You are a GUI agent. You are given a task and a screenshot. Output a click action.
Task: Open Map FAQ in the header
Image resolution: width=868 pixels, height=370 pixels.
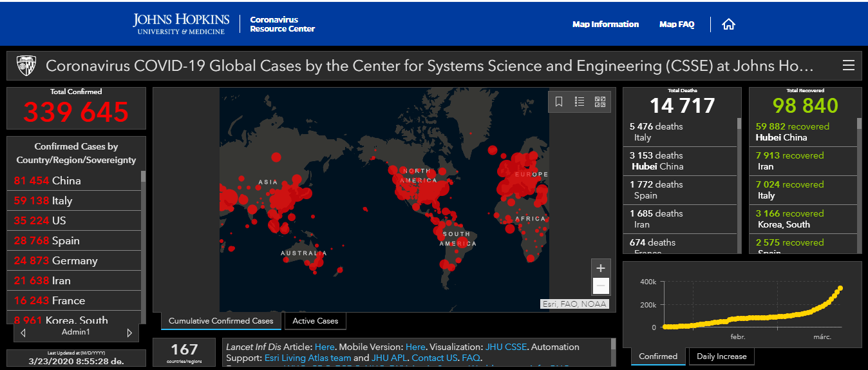point(677,24)
